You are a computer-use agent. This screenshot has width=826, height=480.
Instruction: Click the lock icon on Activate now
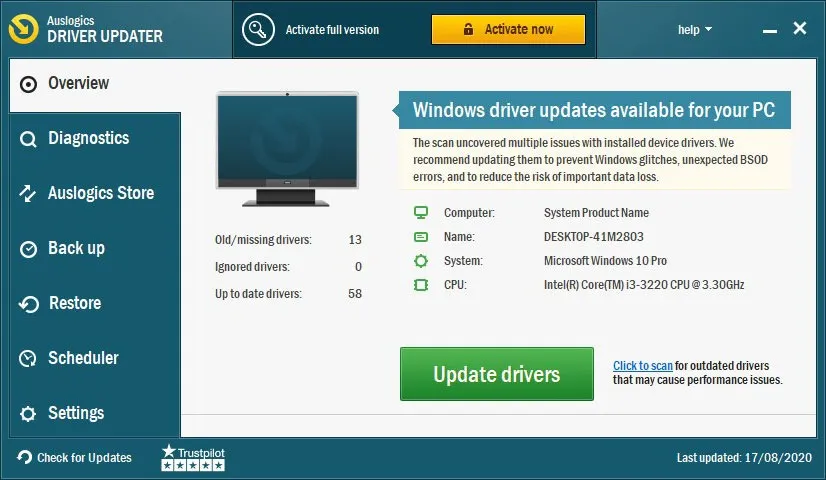pos(468,29)
